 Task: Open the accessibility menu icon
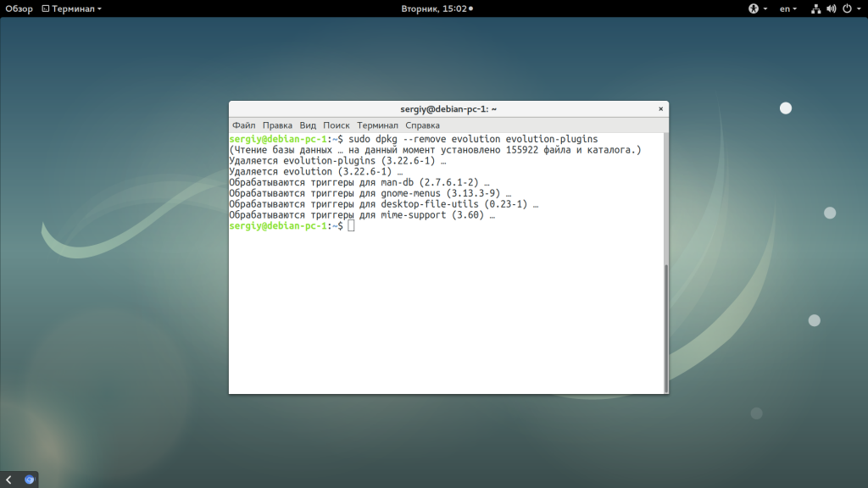pos(752,8)
